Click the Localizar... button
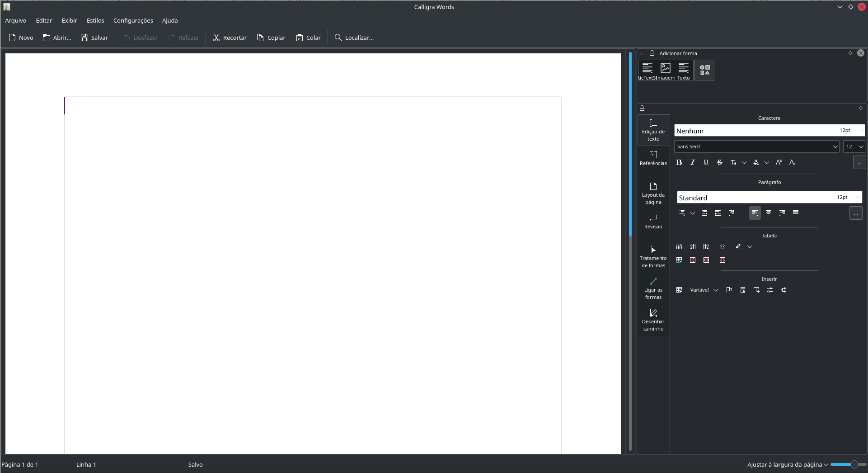This screenshot has height=473, width=868. tap(354, 38)
